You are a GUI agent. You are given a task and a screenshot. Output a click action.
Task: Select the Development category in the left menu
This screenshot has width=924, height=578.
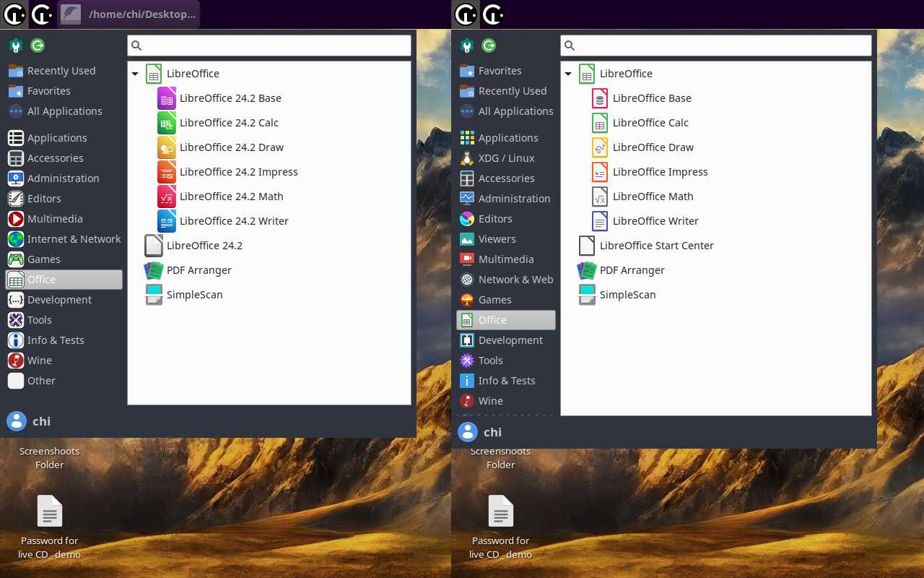tap(64, 300)
